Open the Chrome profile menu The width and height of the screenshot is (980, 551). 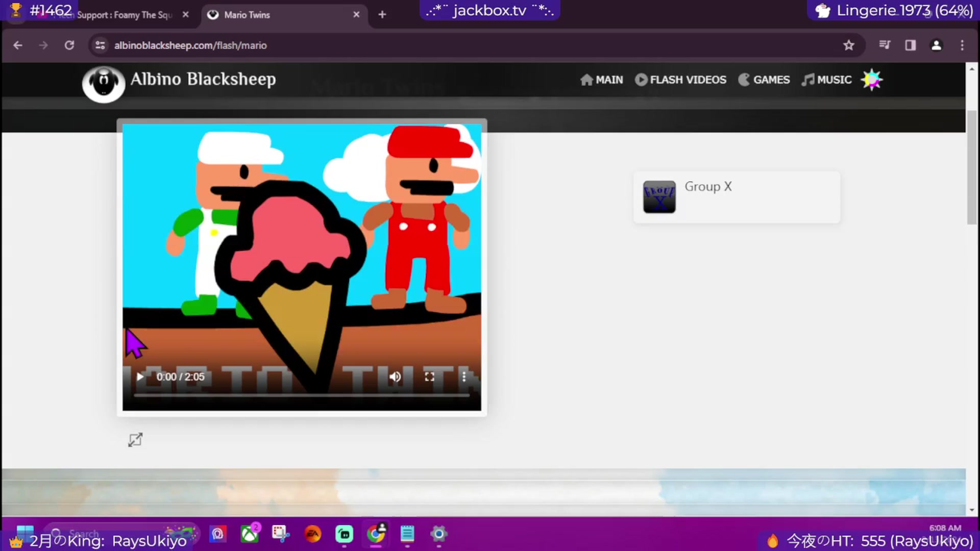pos(936,45)
